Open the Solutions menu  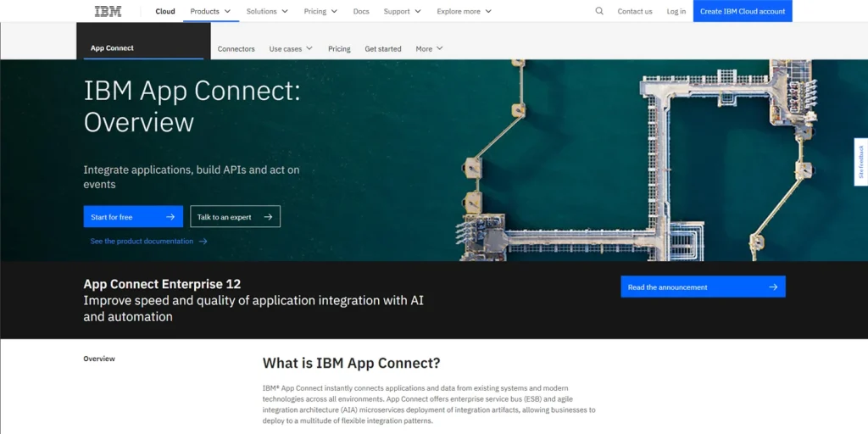[261, 11]
